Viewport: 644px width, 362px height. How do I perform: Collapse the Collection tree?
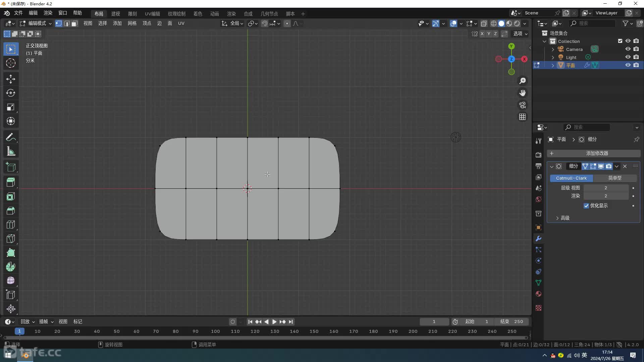tap(545, 41)
